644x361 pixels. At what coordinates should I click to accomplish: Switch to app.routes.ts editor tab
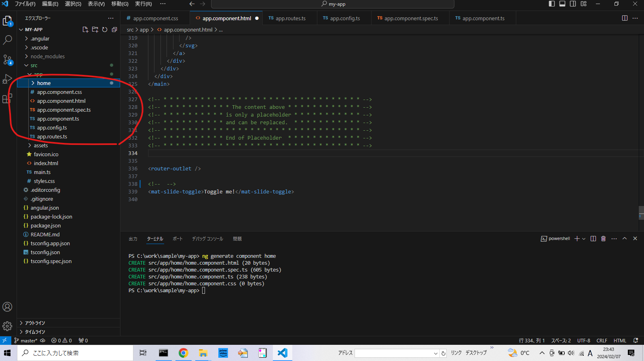(x=290, y=18)
